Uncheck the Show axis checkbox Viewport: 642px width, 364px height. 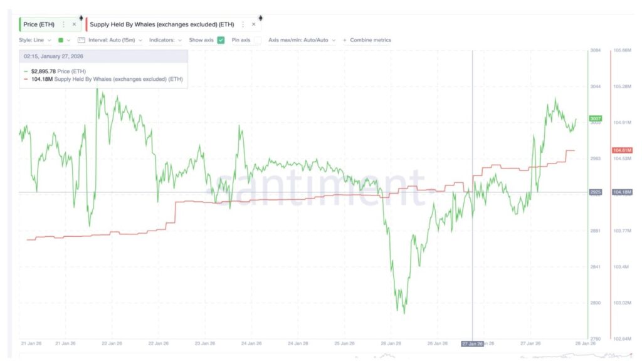[x=221, y=40]
